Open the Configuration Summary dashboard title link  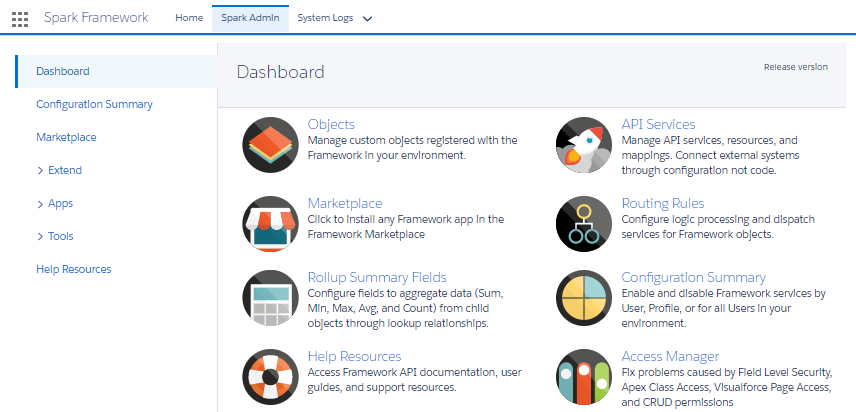pyautogui.click(x=693, y=277)
